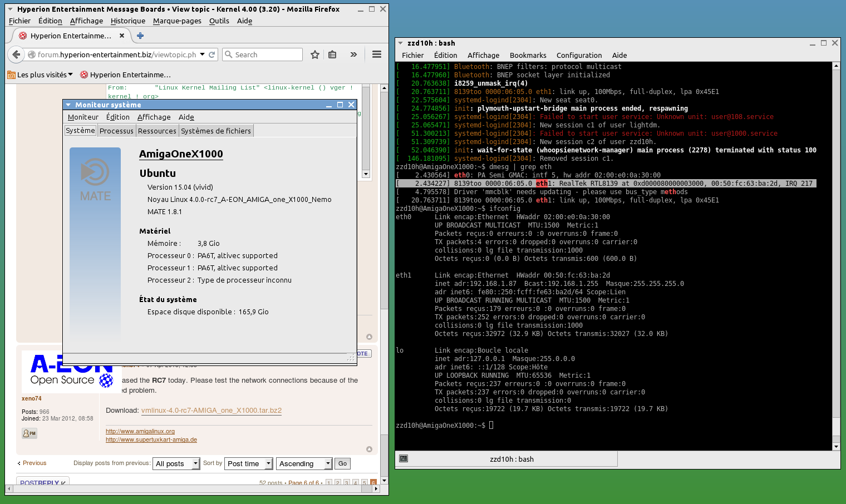Open the bookmarks list icon in Firefox
The width and height of the screenshot is (846, 504).
[332, 55]
